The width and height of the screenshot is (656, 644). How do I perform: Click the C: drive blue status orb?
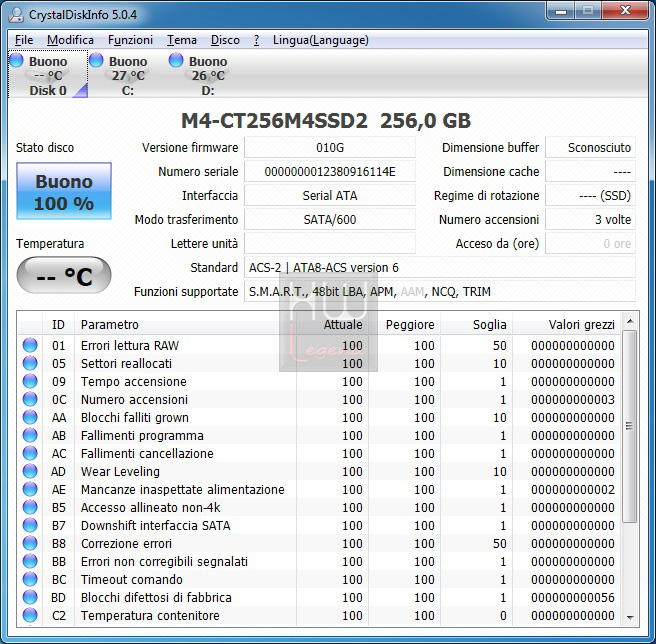point(96,60)
